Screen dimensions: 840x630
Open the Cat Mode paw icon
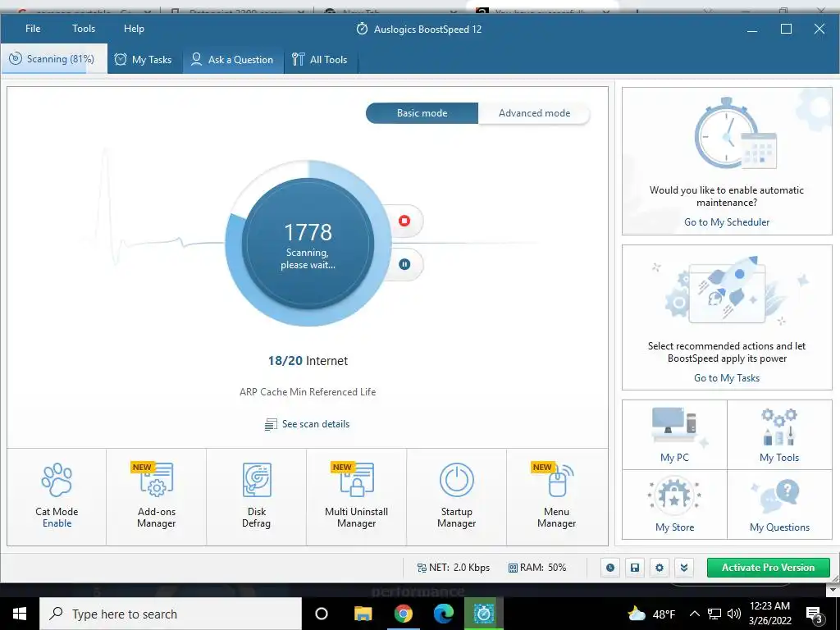pyautogui.click(x=57, y=480)
